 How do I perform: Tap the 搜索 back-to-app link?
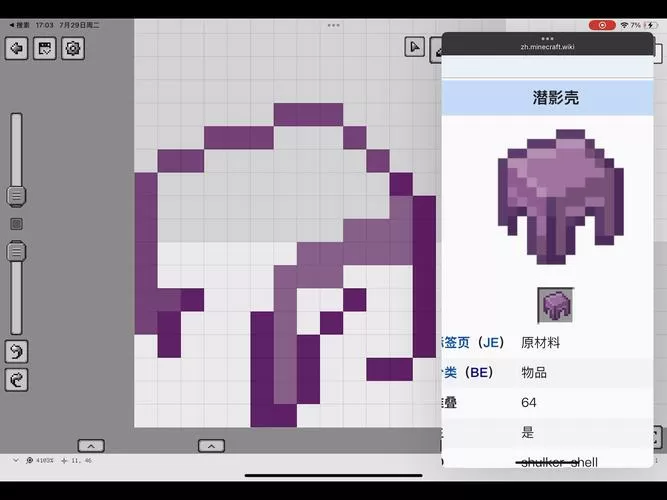[x=20, y=25]
